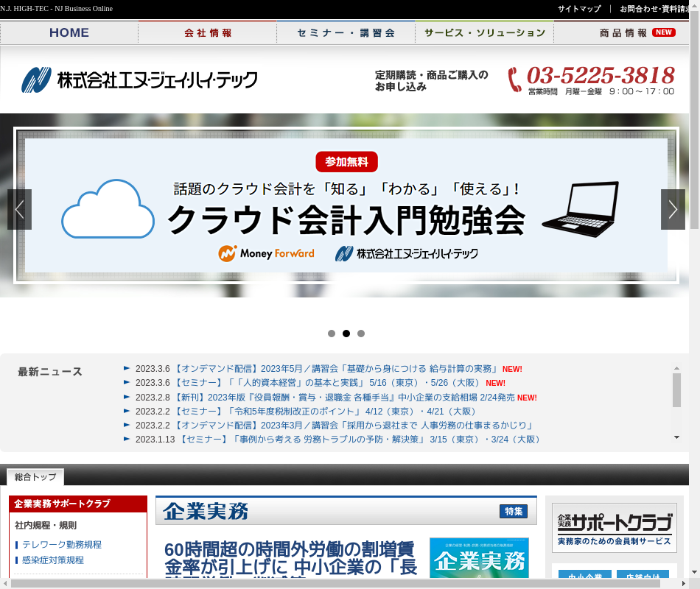Click the NJ High-Tec company logo

click(x=139, y=80)
